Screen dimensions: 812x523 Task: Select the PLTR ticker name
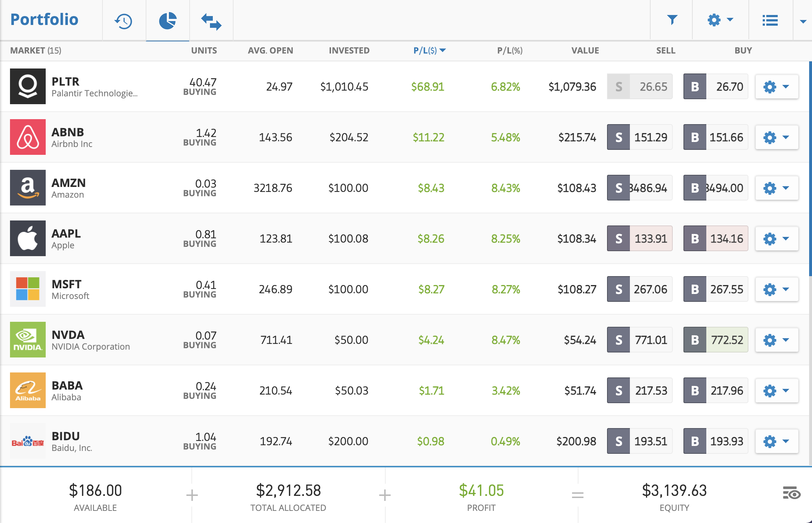tap(65, 81)
